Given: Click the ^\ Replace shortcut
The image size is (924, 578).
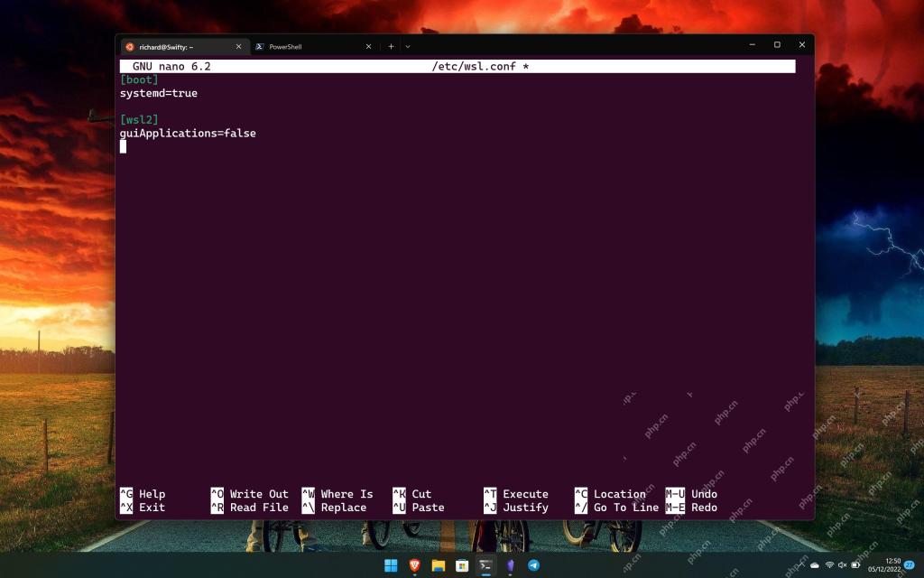Looking at the screenshot, I should [334, 508].
